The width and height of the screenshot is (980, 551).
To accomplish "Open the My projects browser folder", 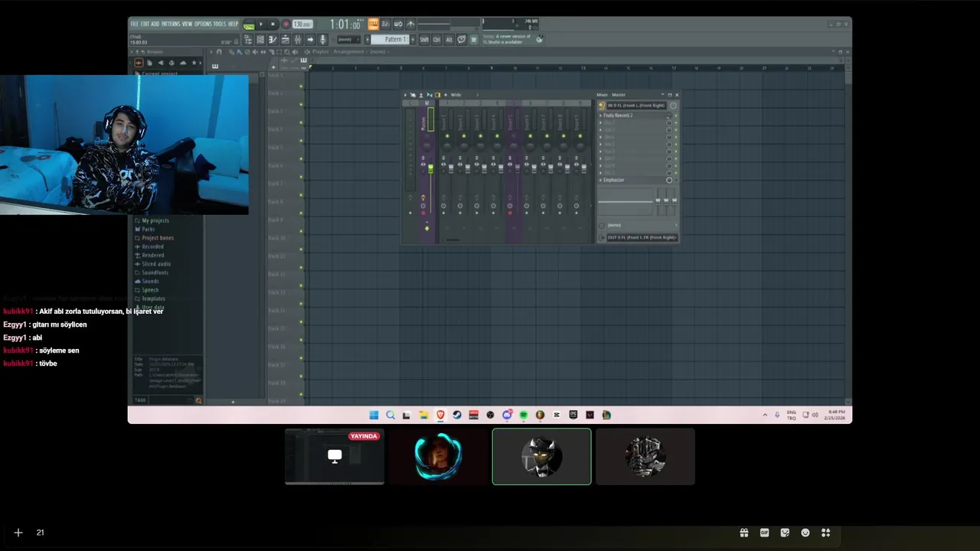I will pyautogui.click(x=152, y=220).
